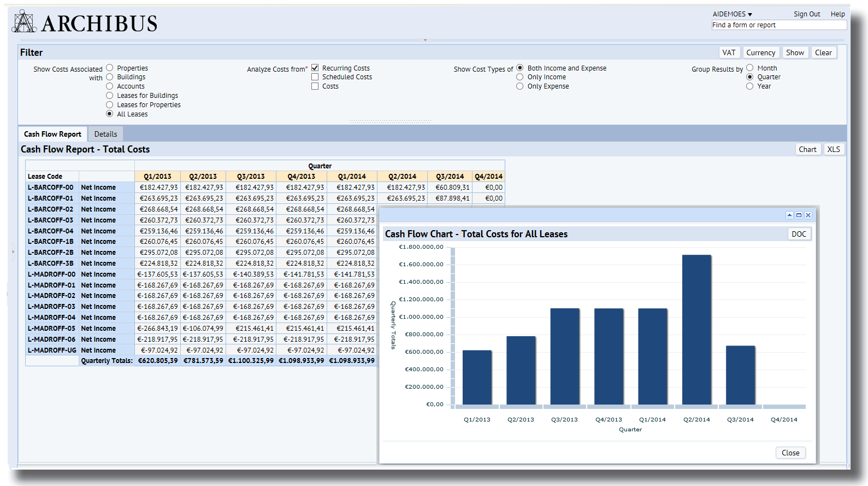
Task: Collapse the chart dialog with the up-arrow icon
Action: click(x=789, y=215)
